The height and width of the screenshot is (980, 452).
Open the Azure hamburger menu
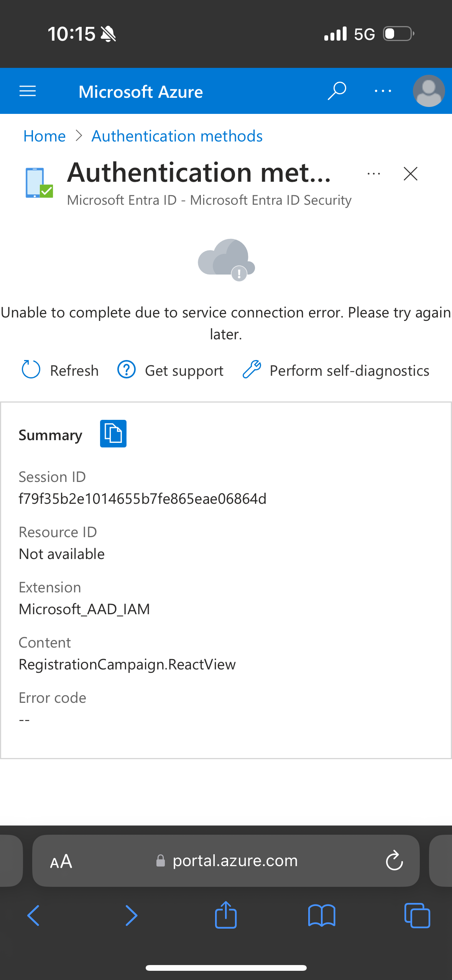click(x=28, y=91)
